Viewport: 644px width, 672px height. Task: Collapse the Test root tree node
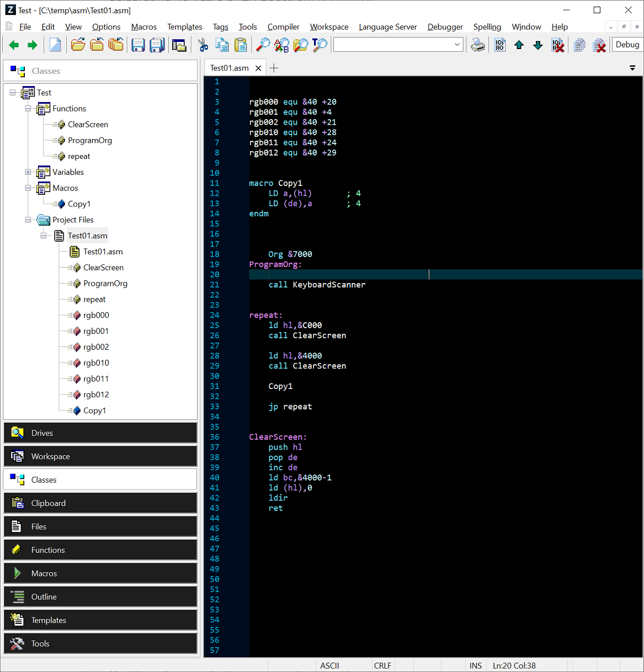point(13,93)
